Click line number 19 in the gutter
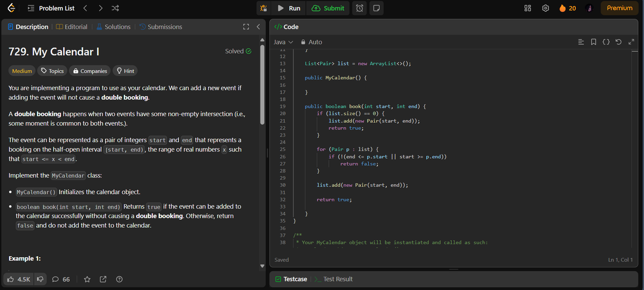The width and height of the screenshot is (644, 290). tap(282, 106)
